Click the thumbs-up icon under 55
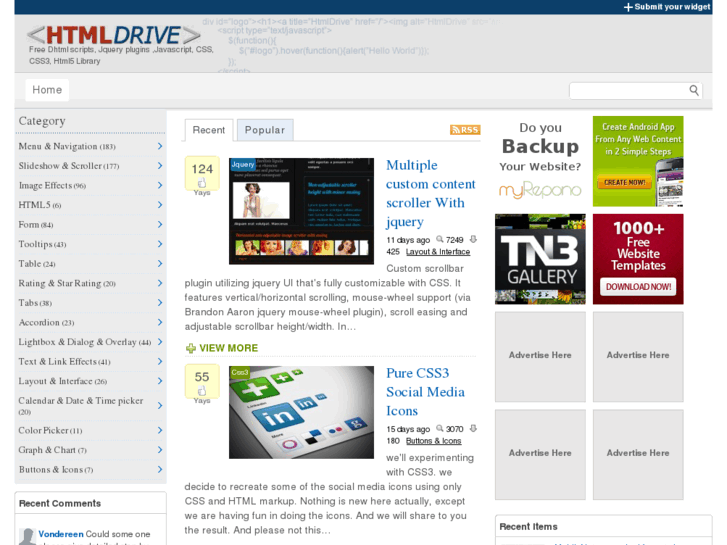The image size is (727, 545). coord(202,391)
